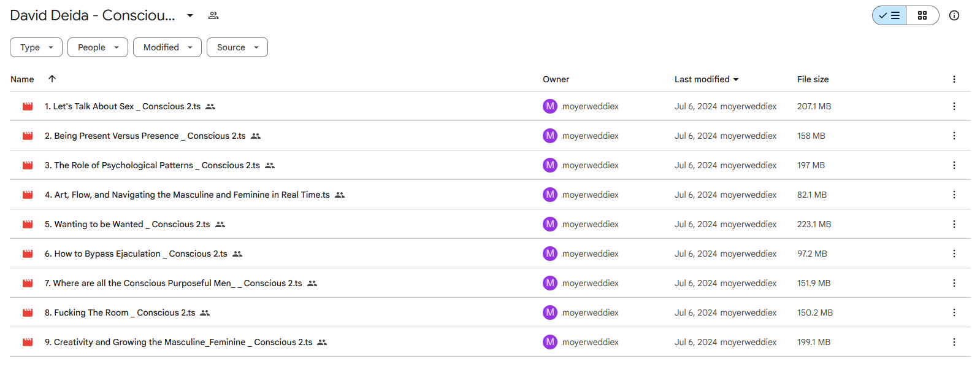Screen dimensions: 980x369
Task: Click video icon for Let's Talk About Sex file
Action: pyautogui.click(x=28, y=106)
